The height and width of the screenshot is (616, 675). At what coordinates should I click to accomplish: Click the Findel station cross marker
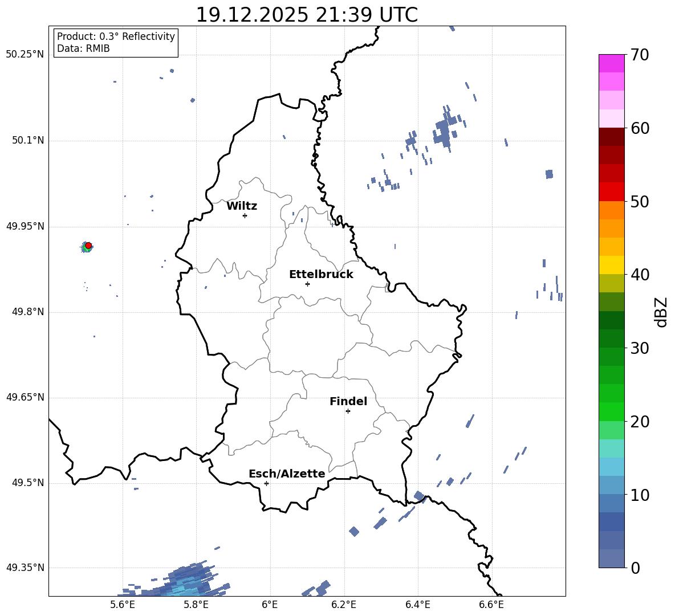click(x=348, y=411)
